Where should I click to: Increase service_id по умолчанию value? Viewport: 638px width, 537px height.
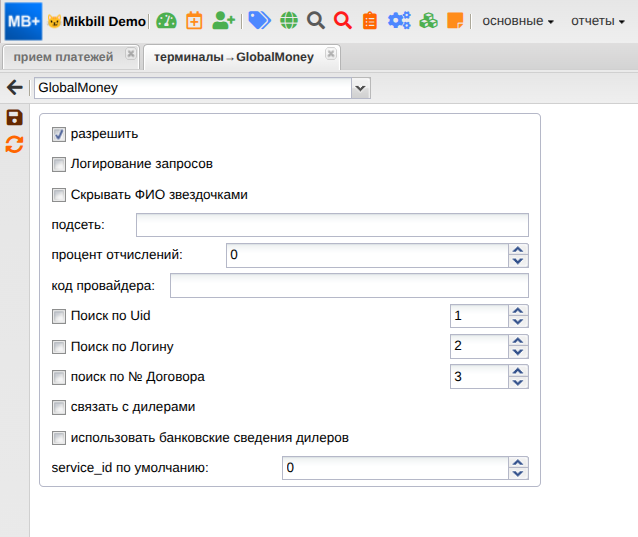518,462
